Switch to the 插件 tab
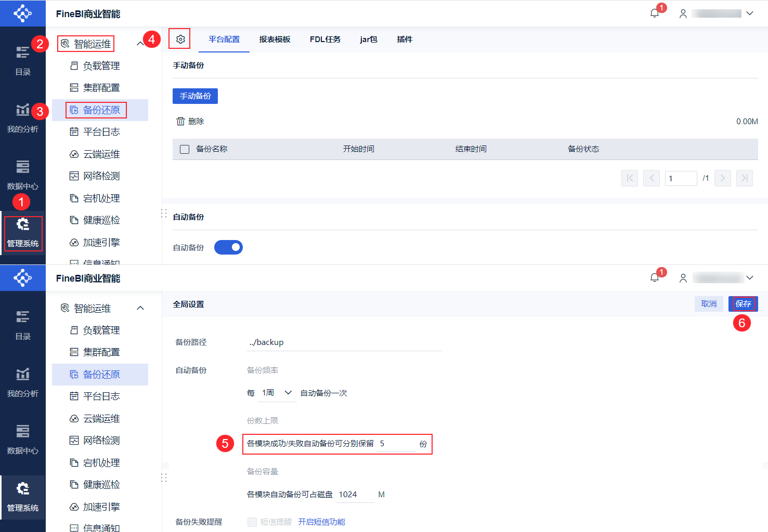 [x=405, y=39]
